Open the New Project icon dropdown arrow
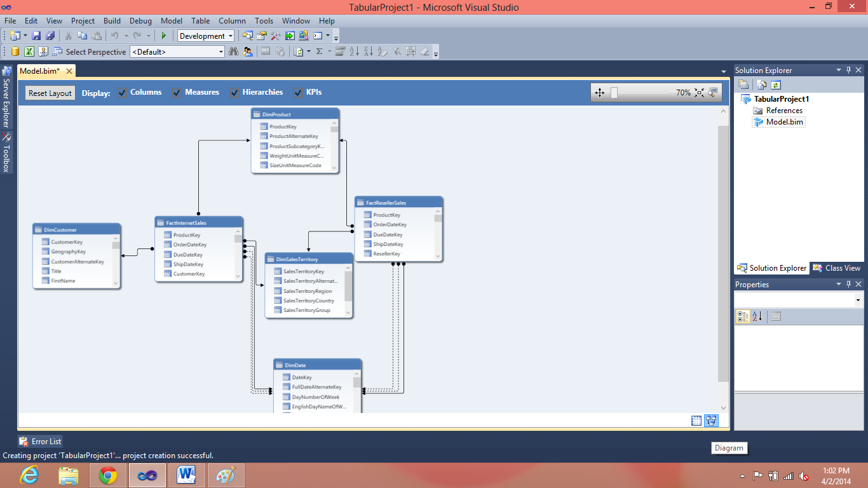The image size is (868, 488). [25, 36]
